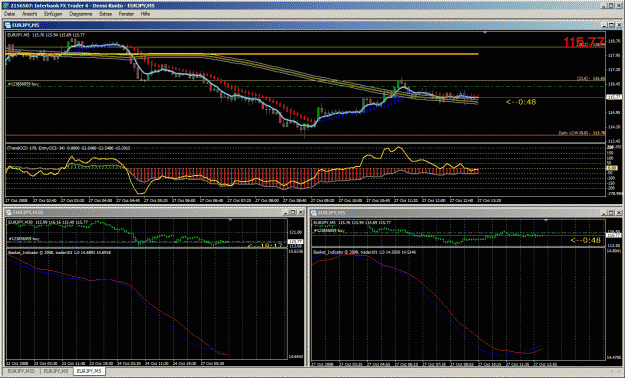
Task: Click the Basket_Indicator label in the lower M5 window
Action: (x=364, y=252)
